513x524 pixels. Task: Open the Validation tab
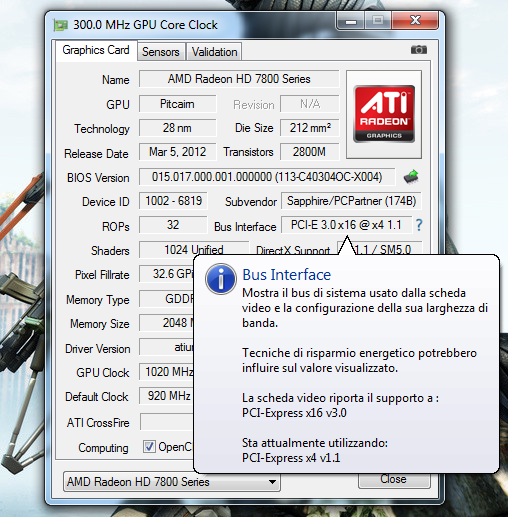click(214, 52)
